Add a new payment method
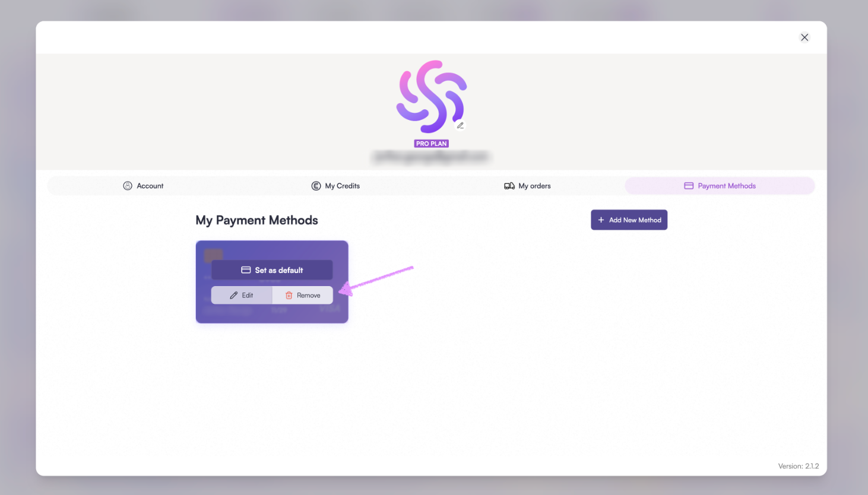The width and height of the screenshot is (868, 495). tap(629, 220)
